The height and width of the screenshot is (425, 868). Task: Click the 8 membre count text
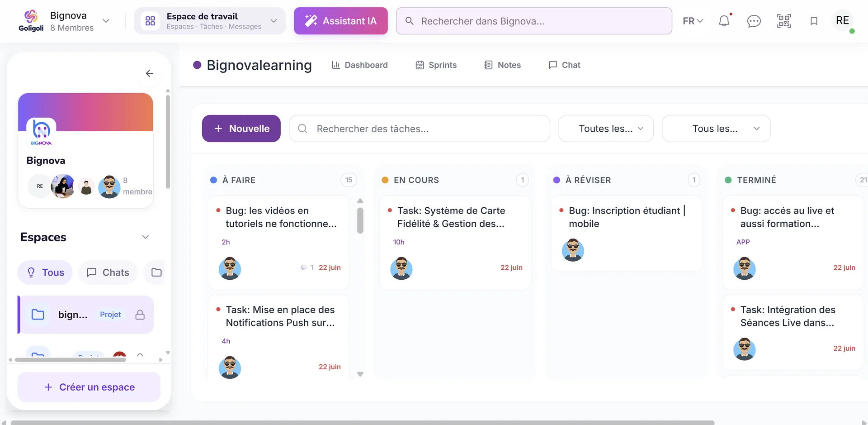[x=137, y=186]
